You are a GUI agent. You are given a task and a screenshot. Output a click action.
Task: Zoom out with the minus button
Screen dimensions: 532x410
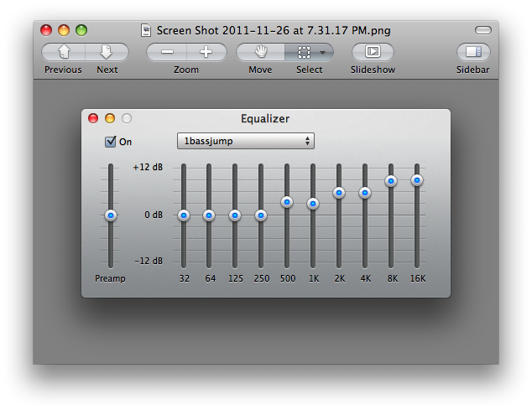pos(166,52)
